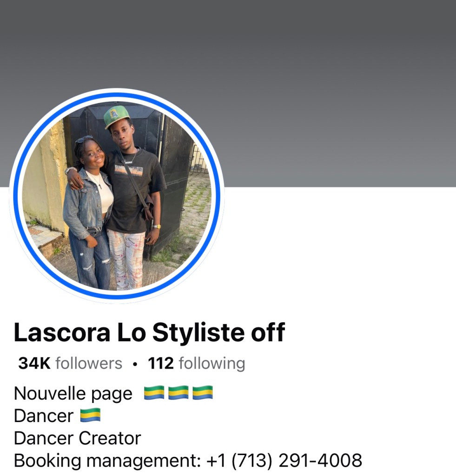The image size is (456, 476).
Task: Click the Dancer line in bio
Action: point(44,416)
